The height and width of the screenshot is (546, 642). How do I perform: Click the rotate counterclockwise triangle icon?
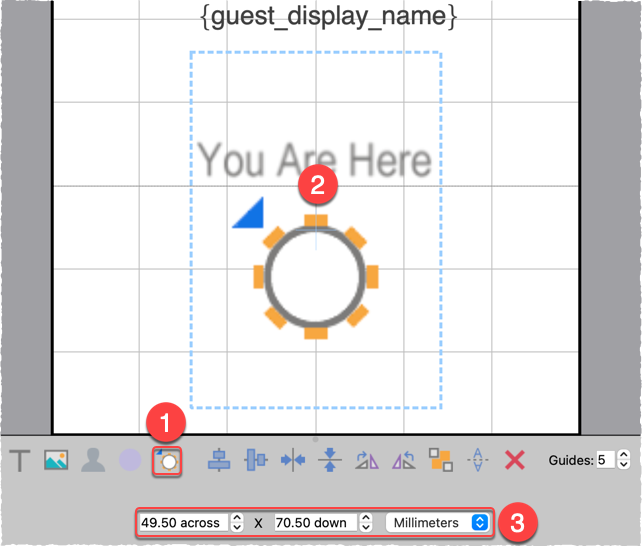[x=404, y=460]
